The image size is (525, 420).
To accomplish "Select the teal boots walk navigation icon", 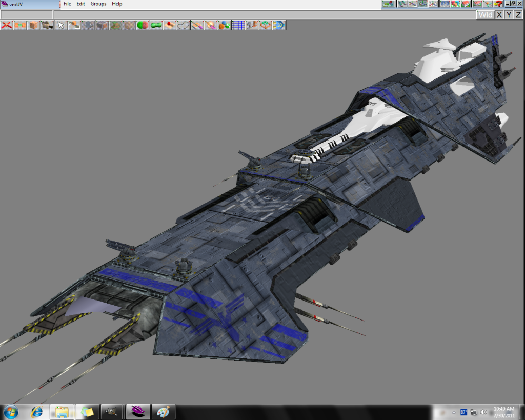I will [402, 4].
